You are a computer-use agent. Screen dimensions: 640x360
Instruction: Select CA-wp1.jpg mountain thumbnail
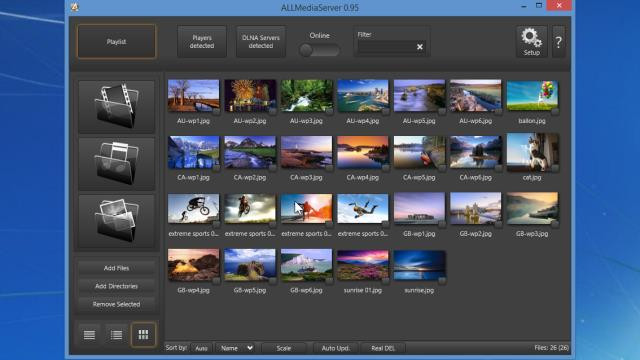193,152
